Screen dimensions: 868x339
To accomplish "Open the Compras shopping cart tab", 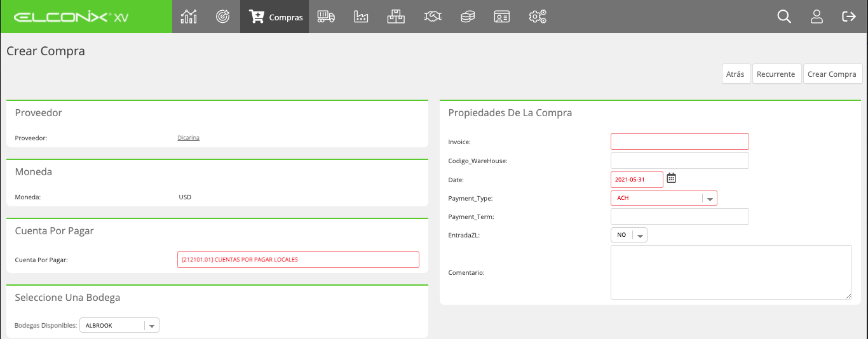I will pos(275,17).
